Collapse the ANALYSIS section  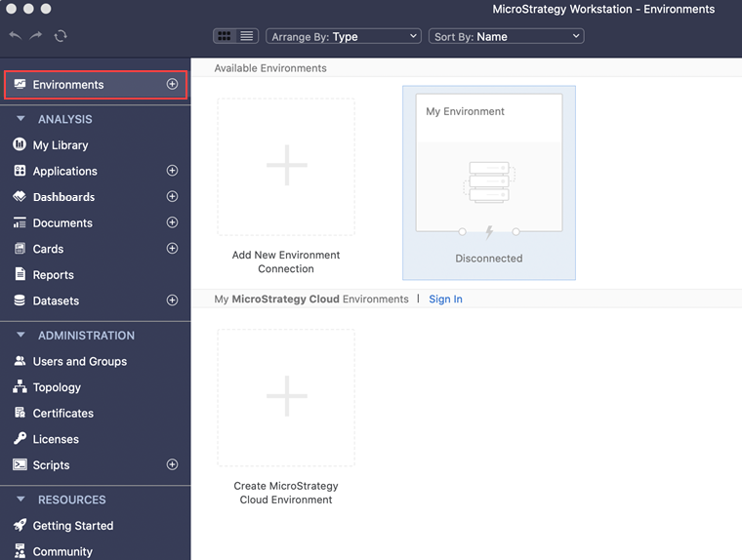point(21,119)
